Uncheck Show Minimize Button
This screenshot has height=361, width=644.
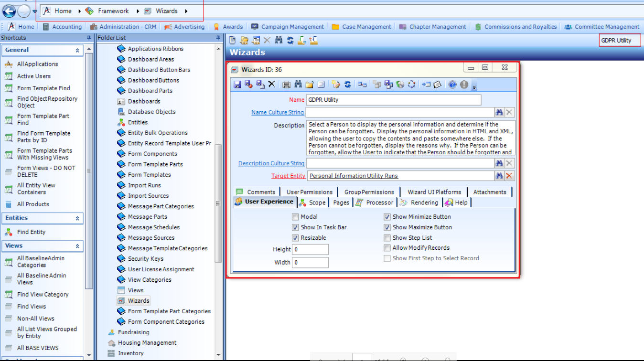(x=387, y=217)
